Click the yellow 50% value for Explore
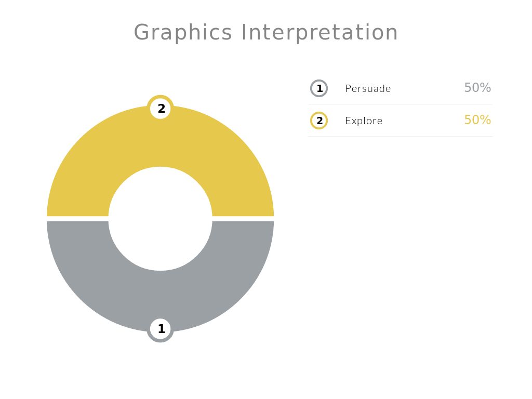 point(477,120)
